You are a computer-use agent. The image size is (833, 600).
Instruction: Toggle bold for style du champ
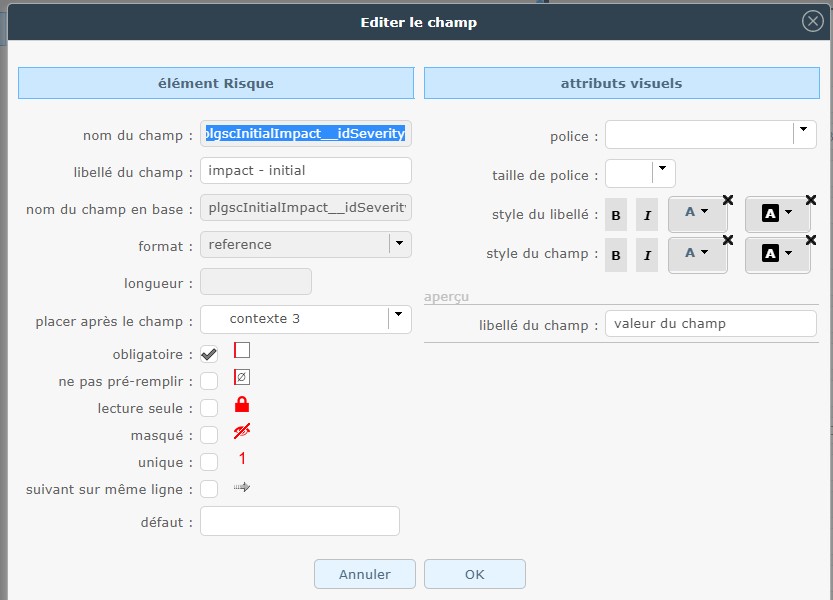616,255
